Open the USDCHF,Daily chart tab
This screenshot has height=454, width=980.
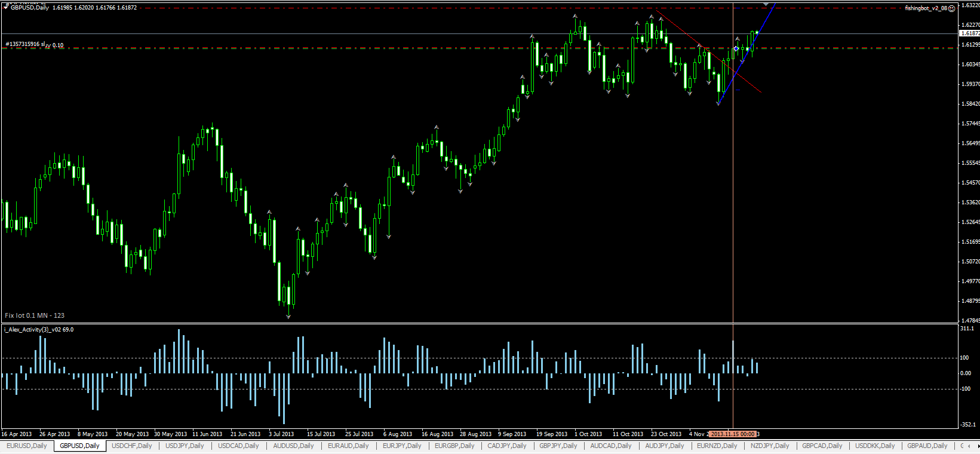pos(132,446)
